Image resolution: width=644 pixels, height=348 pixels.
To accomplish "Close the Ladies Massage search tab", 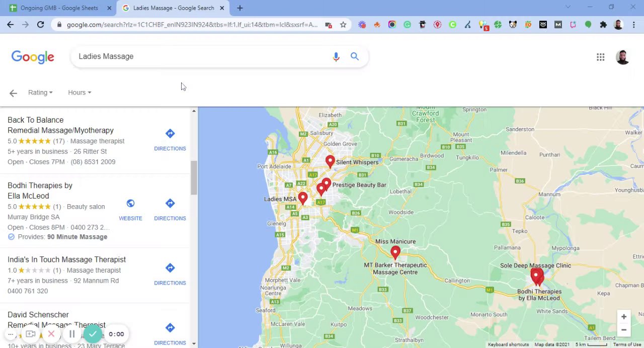I will (222, 8).
